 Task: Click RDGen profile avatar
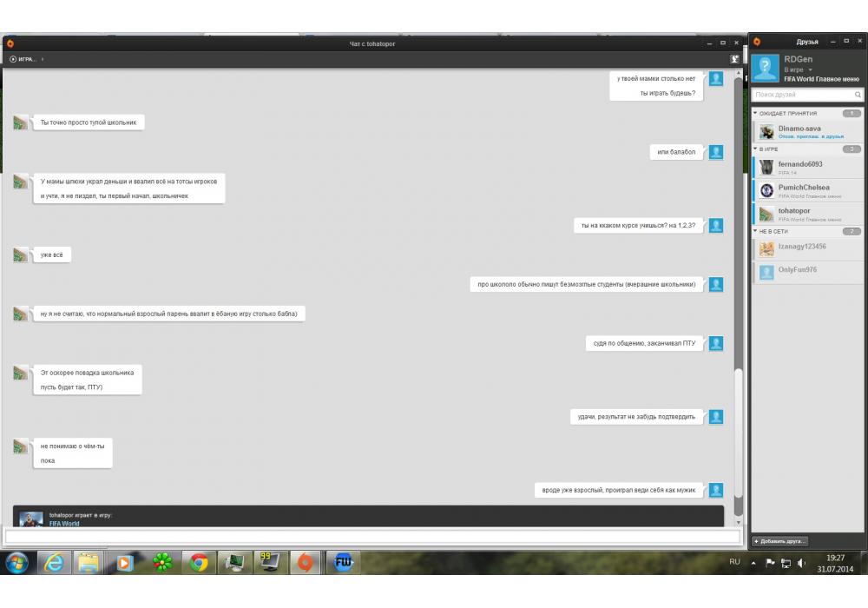coord(765,68)
